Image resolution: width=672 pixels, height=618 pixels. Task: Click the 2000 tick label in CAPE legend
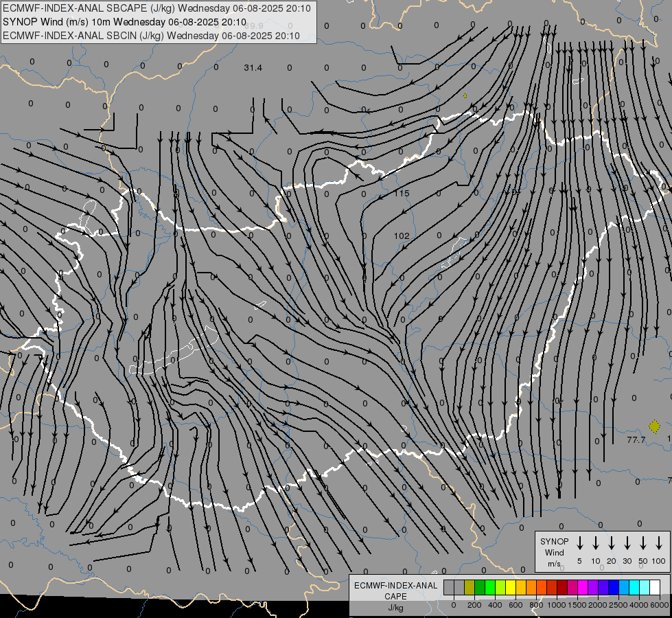coord(598,605)
